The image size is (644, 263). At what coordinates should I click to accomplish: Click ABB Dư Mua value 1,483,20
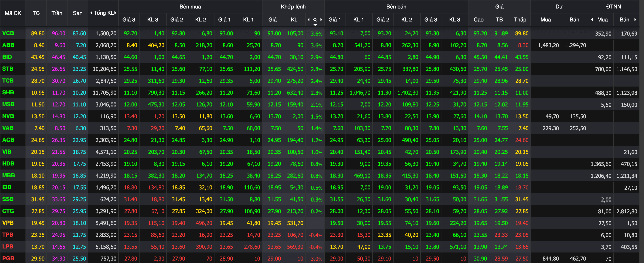pyautogui.click(x=549, y=45)
